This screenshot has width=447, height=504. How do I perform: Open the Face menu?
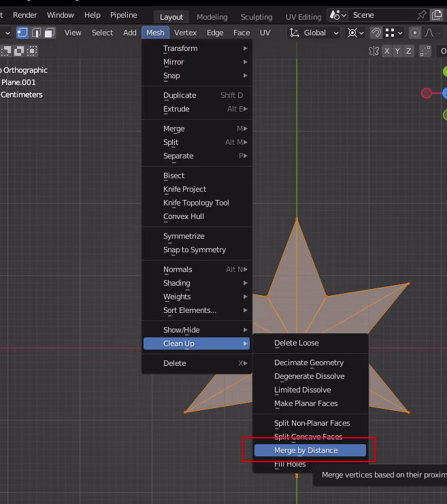[x=242, y=33]
